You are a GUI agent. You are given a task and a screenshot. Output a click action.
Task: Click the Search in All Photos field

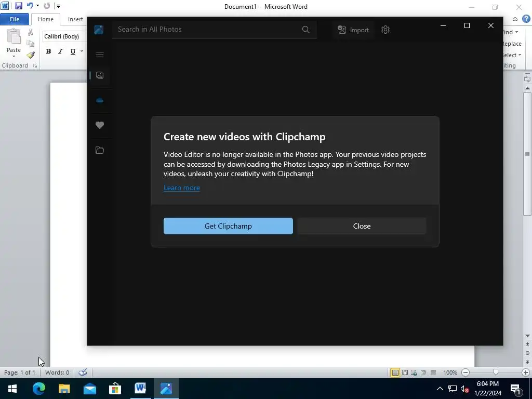point(215,30)
